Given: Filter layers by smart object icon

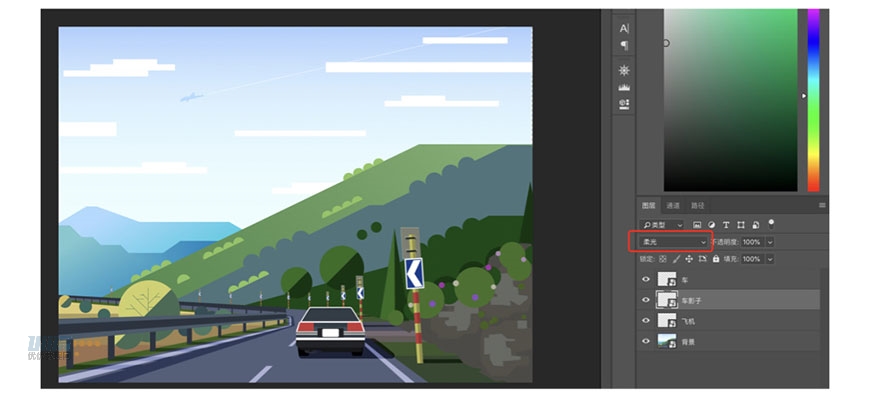Looking at the screenshot, I should [756, 225].
